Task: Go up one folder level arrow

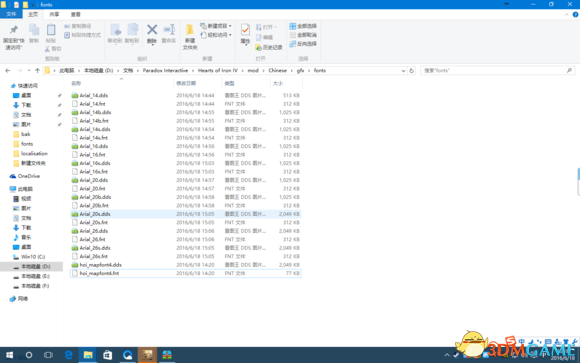Action: coord(37,70)
